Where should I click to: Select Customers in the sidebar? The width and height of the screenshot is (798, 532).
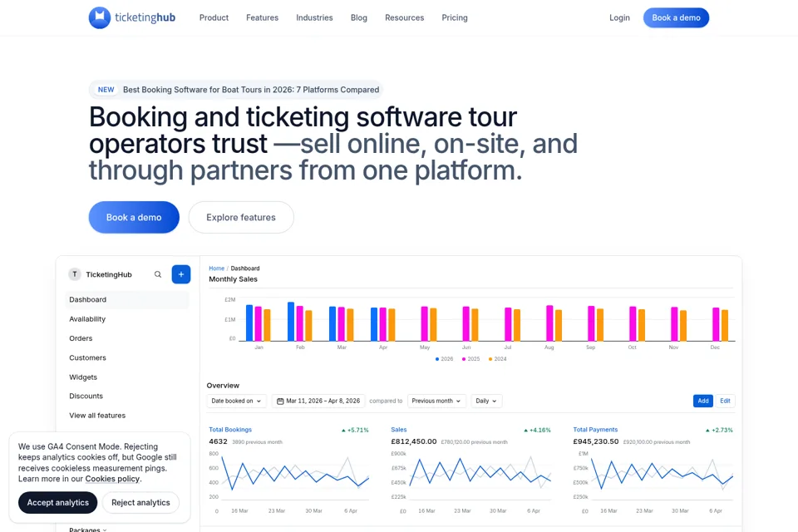point(87,358)
